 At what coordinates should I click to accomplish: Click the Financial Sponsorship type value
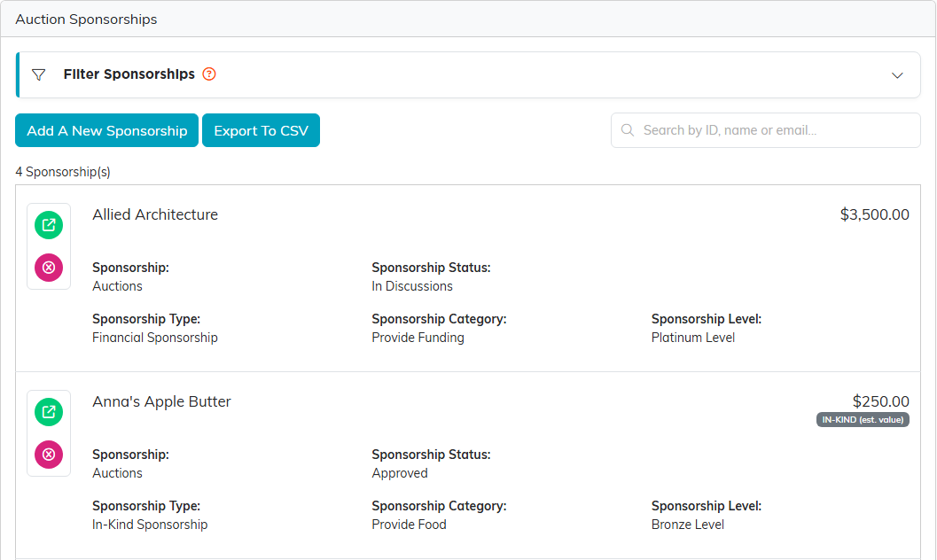[155, 338]
